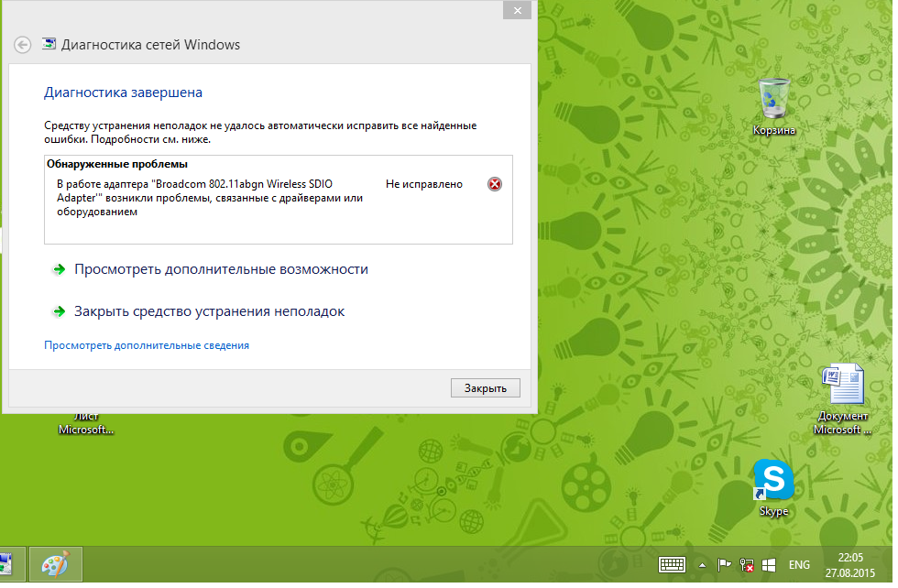Open the "Просмотреть дополнительные сведения" link
This screenshot has height=588, width=898.
(x=147, y=345)
